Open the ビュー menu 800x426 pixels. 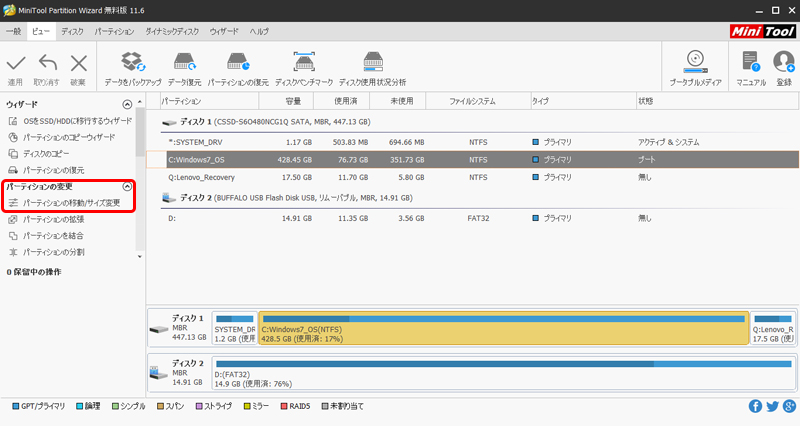pyautogui.click(x=41, y=32)
